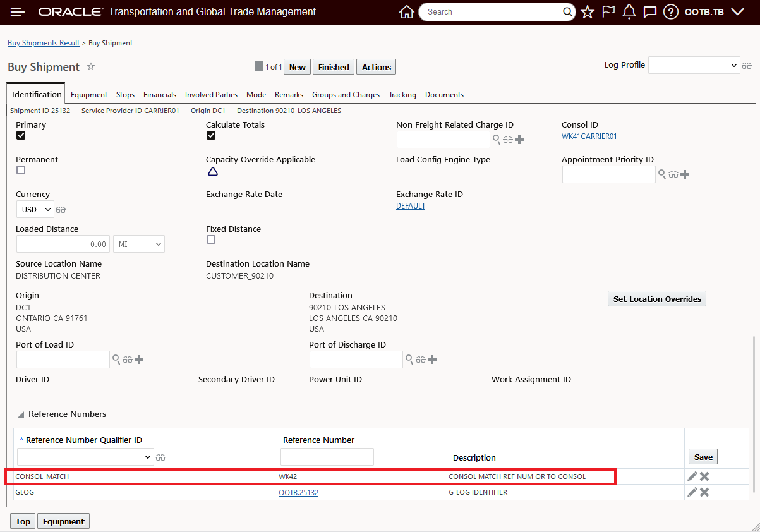Add new Appointment Priority ID
Screen dimensions: 760x532
pos(685,174)
